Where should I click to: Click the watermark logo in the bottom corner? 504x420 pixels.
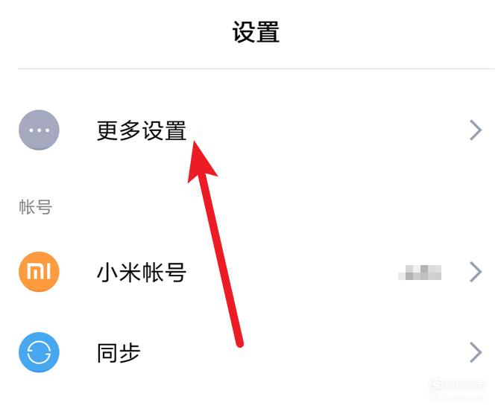458,385
